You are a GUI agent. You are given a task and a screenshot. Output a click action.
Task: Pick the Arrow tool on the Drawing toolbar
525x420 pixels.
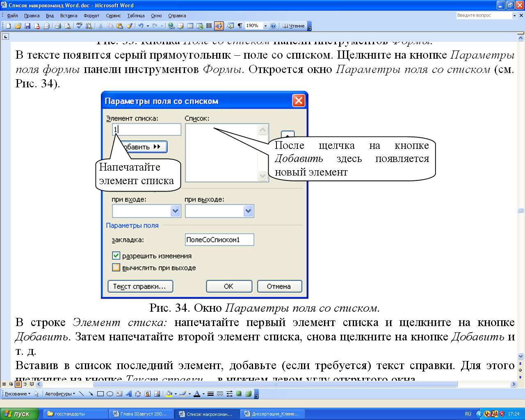(91, 394)
